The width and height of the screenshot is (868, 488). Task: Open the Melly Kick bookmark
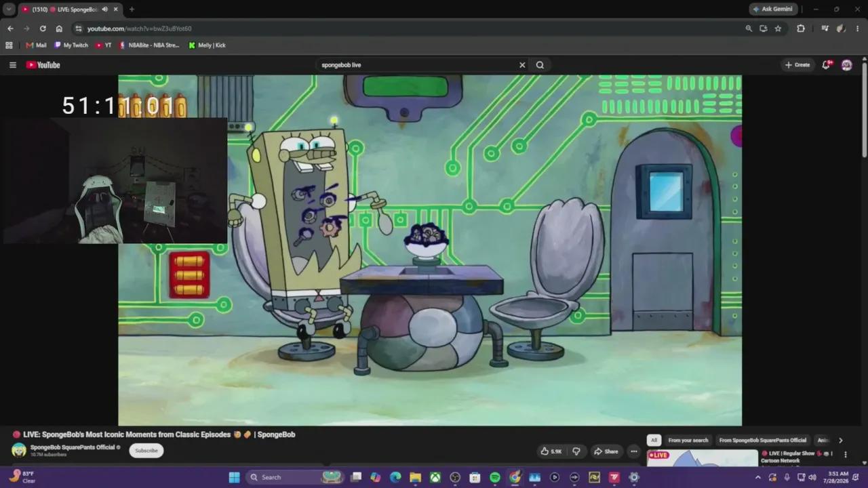coord(207,45)
